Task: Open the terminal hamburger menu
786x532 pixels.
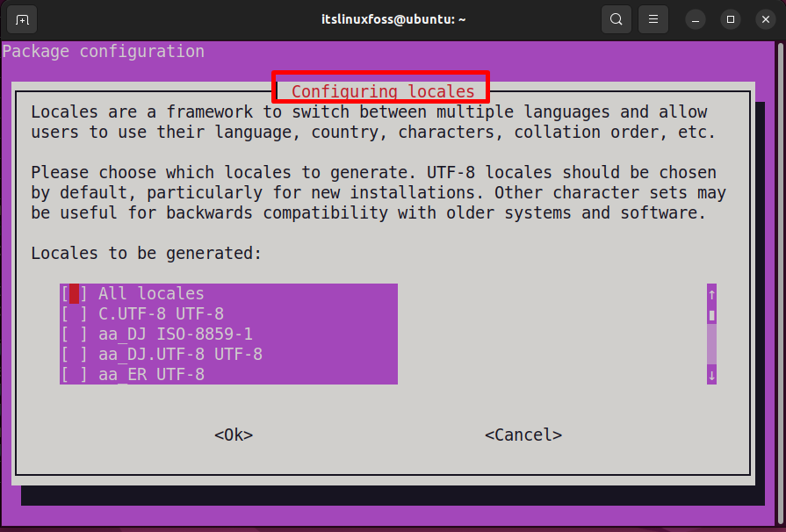Action: coord(653,19)
